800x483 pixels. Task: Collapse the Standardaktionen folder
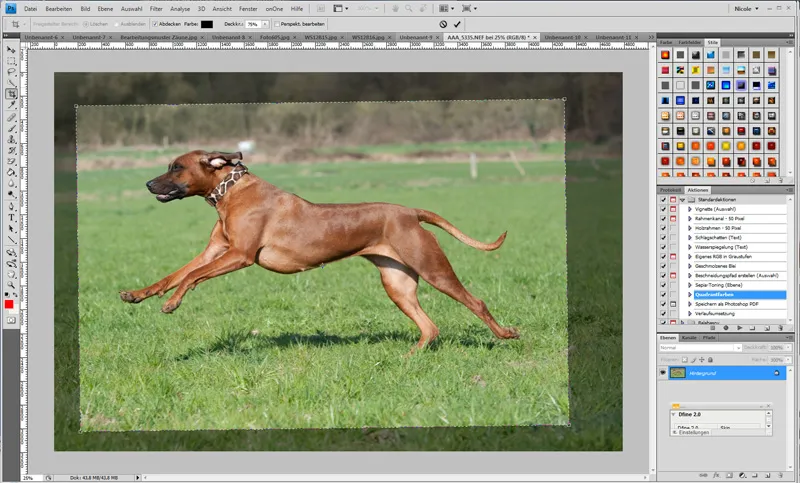coord(683,199)
